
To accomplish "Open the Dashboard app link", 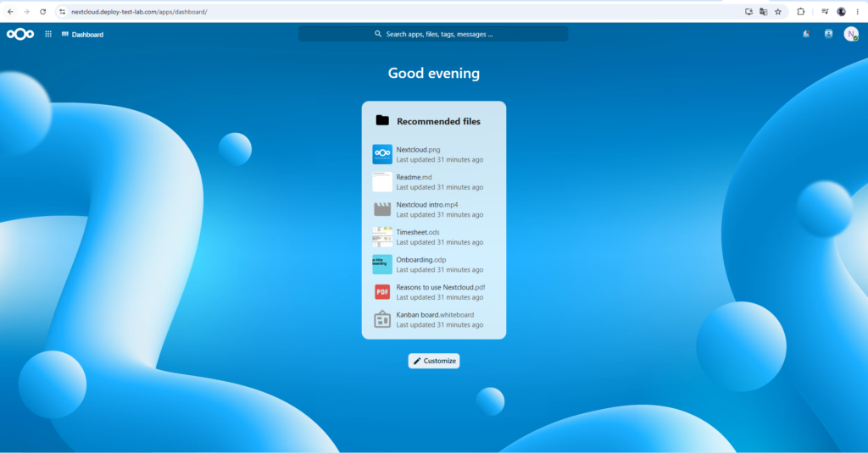I will 82,35.
